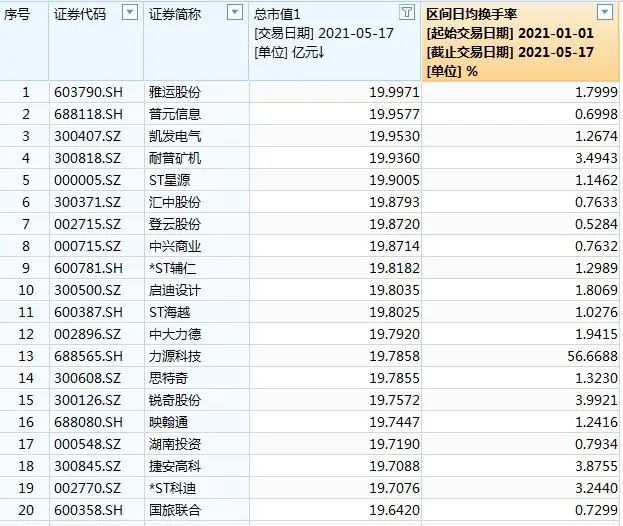Click security code 688118.SH
623x526 pixels.
coord(88,114)
